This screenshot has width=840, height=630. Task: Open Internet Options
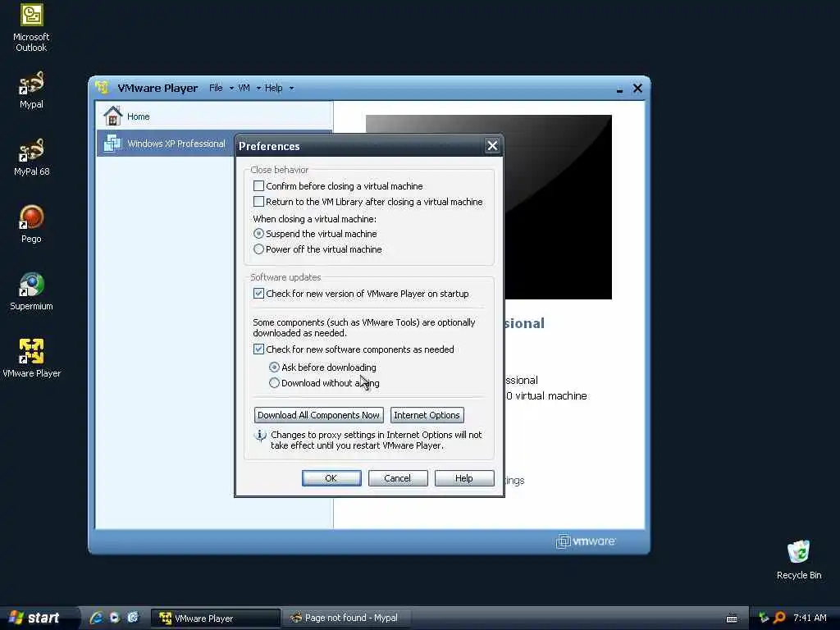pos(427,415)
